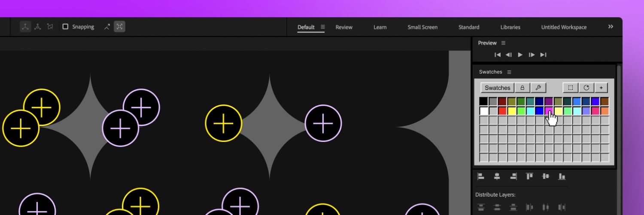
Task: Step back one frame in Preview
Action: tap(509, 55)
